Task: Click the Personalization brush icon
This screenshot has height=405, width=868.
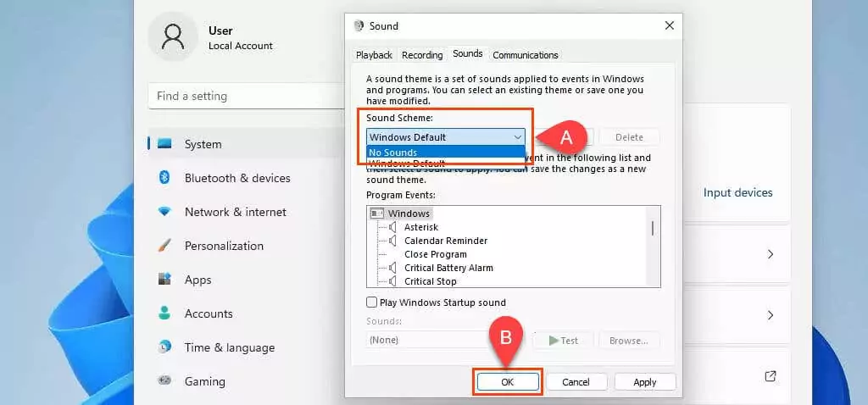Action: point(164,246)
